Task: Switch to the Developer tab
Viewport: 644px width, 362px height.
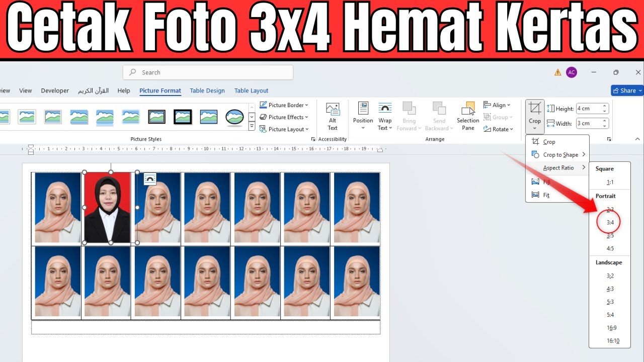Action: coord(55,90)
